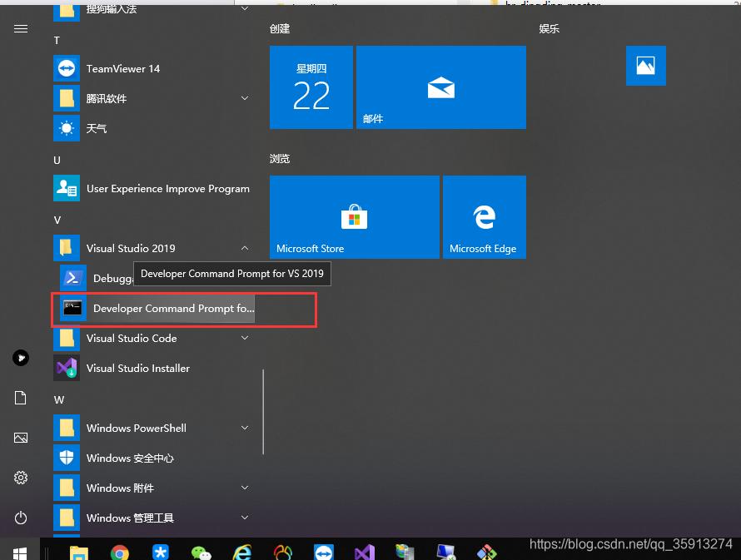Click the 创建 tile group title
The width and height of the screenshot is (741, 560).
click(x=279, y=29)
